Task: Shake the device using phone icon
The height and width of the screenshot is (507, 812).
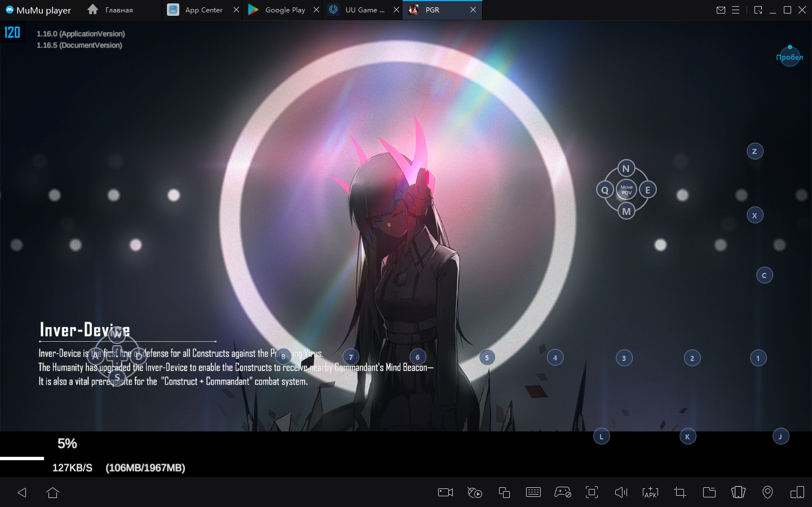Action: [738, 492]
